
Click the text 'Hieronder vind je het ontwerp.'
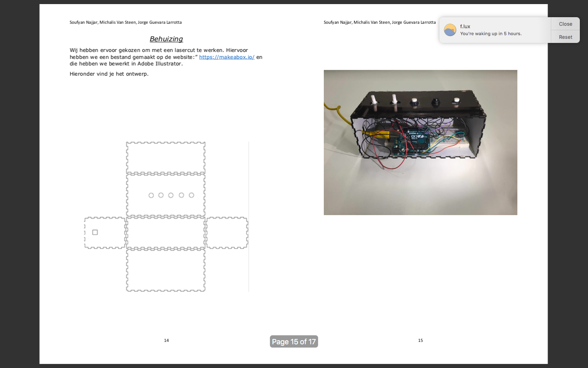(109, 74)
